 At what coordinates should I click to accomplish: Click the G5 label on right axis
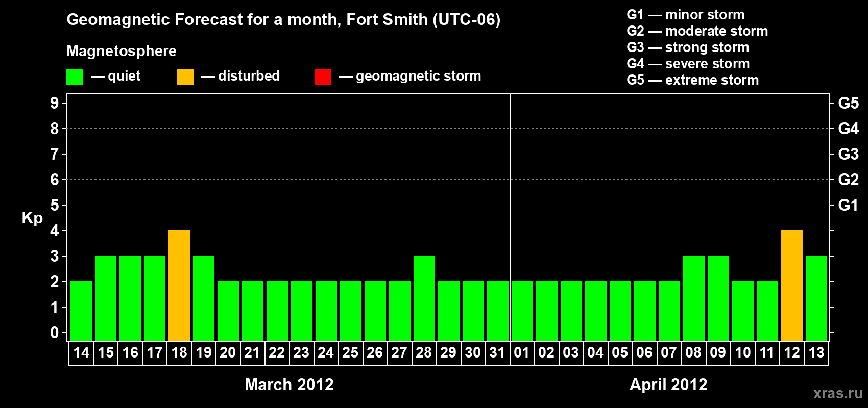(849, 103)
